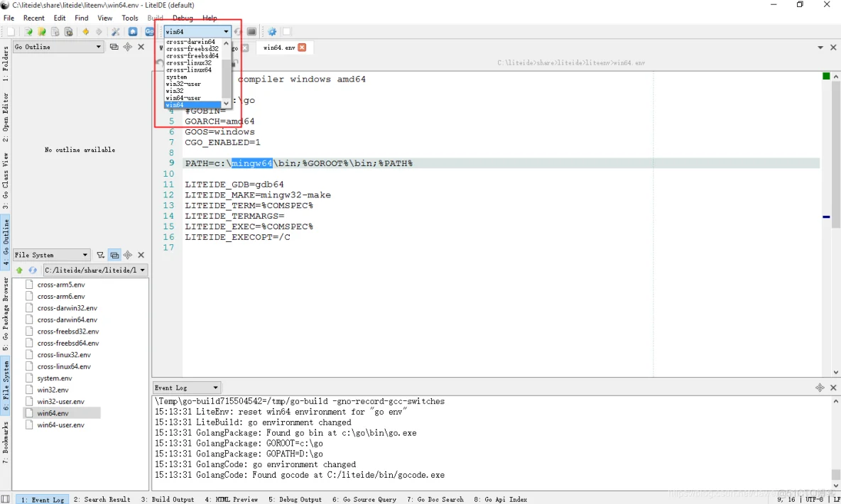
Task: Click the editor scrollbar down arrow
Action: (835, 372)
